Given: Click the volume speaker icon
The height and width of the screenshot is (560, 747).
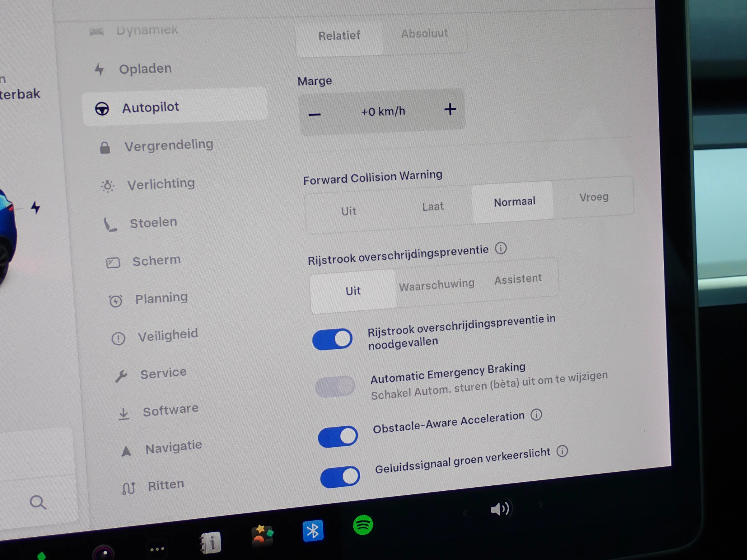Looking at the screenshot, I should click(500, 509).
